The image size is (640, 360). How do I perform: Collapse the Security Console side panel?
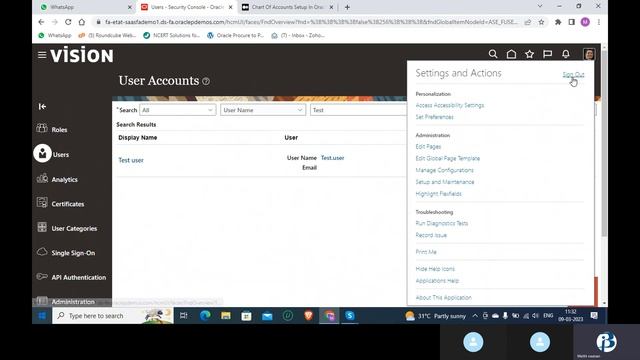pyautogui.click(x=42, y=107)
